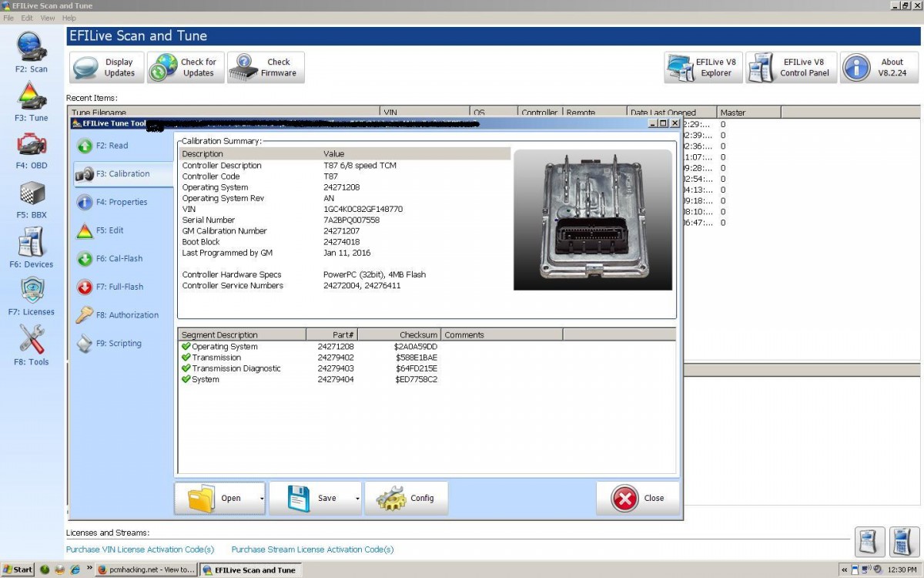This screenshot has width=924, height=578.
Task: Click the bottom-right calculator device icon
Action: pyautogui.click(x=905, y=542)
